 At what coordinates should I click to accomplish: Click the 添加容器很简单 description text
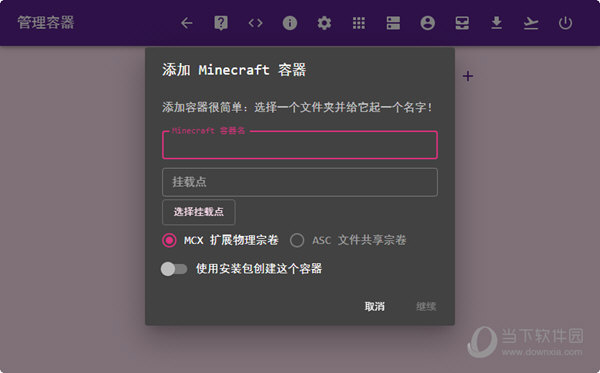coord(297,107)
